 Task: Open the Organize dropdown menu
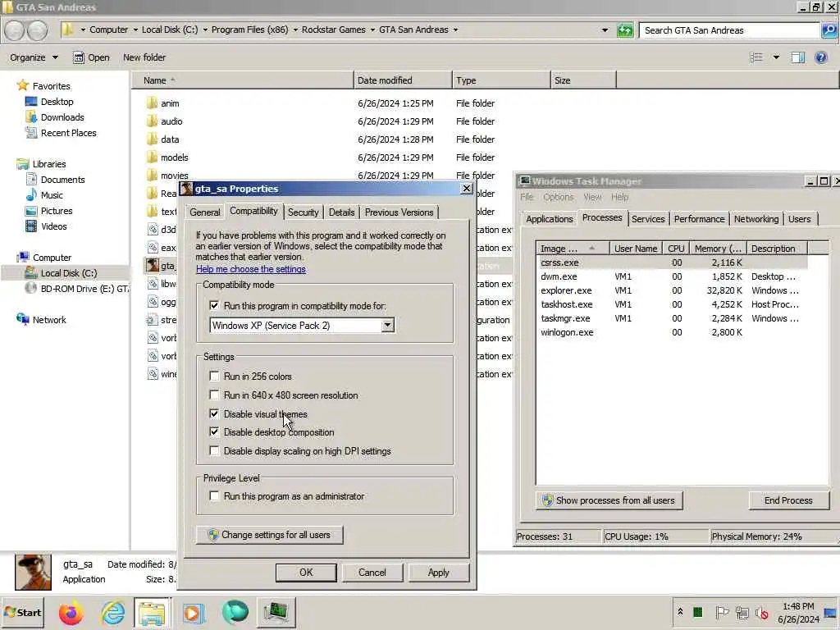click(x=34, y=57)
